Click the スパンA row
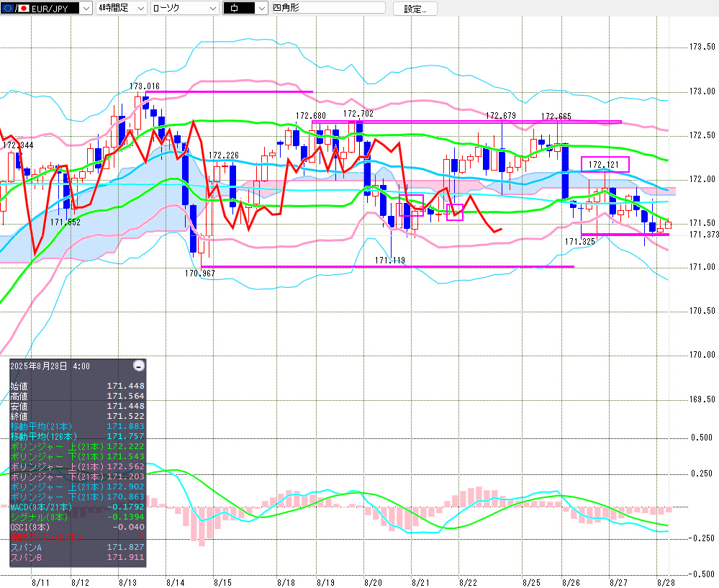The height and width of the screenshot is (588, 719). tap(77, 547)
